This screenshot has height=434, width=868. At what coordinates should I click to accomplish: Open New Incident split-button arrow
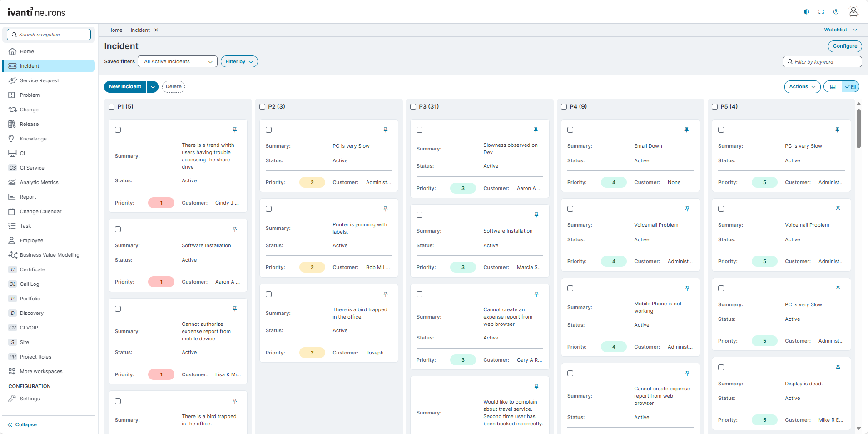(153, 87)
